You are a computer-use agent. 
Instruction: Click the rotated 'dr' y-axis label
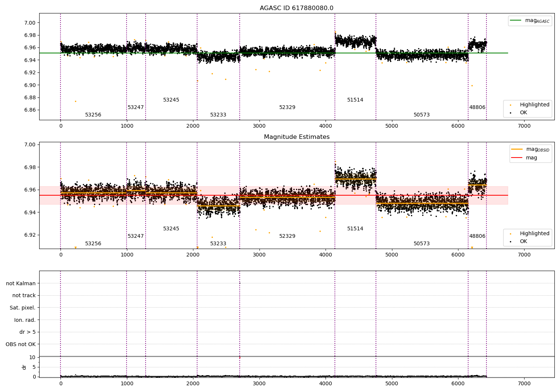[x=24, y=367]
